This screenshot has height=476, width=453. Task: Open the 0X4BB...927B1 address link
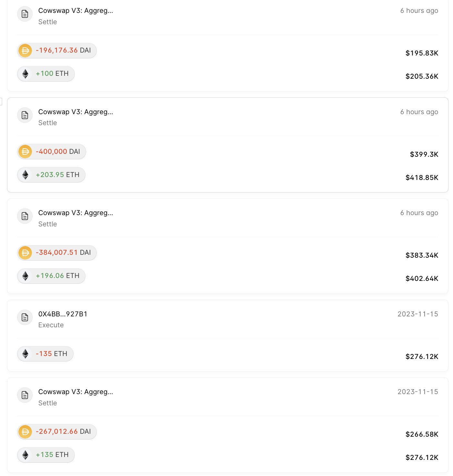point(63,314)
